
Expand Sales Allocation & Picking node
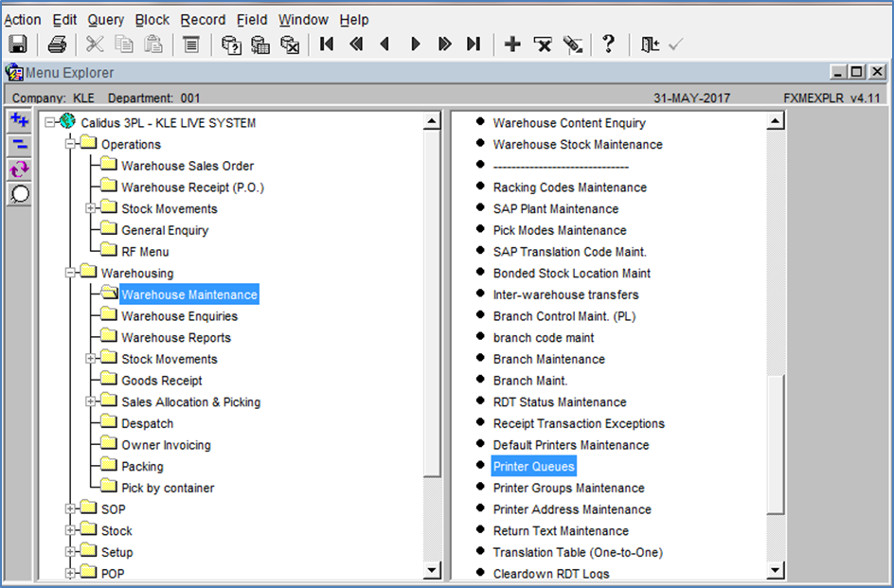pos(91,401)
